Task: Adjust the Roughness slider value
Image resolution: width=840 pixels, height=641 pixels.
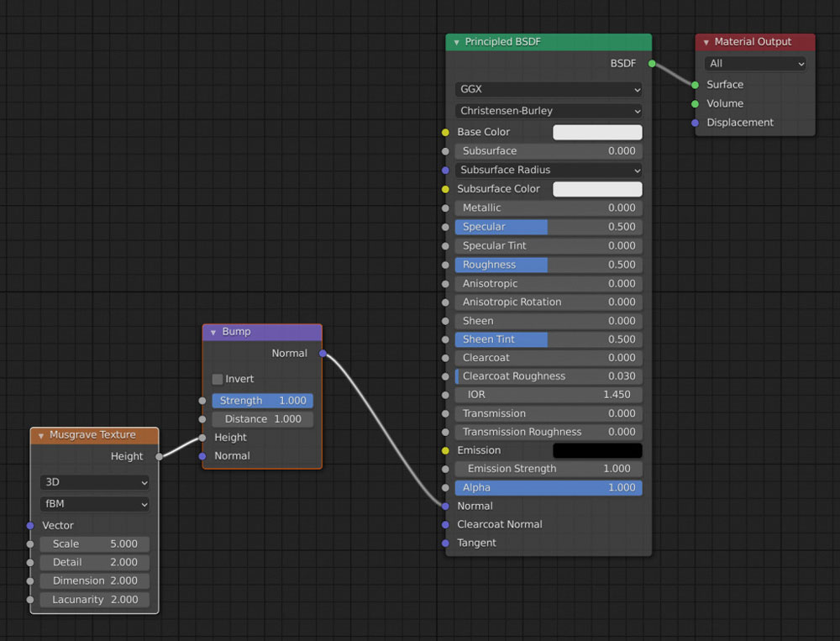Action: (x=548, y=264)
